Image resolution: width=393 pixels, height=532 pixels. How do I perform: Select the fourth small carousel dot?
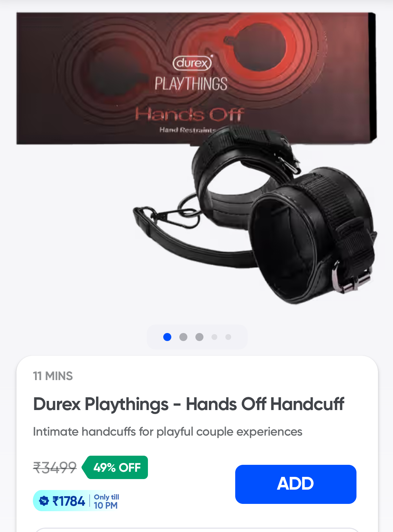(214, 337)
